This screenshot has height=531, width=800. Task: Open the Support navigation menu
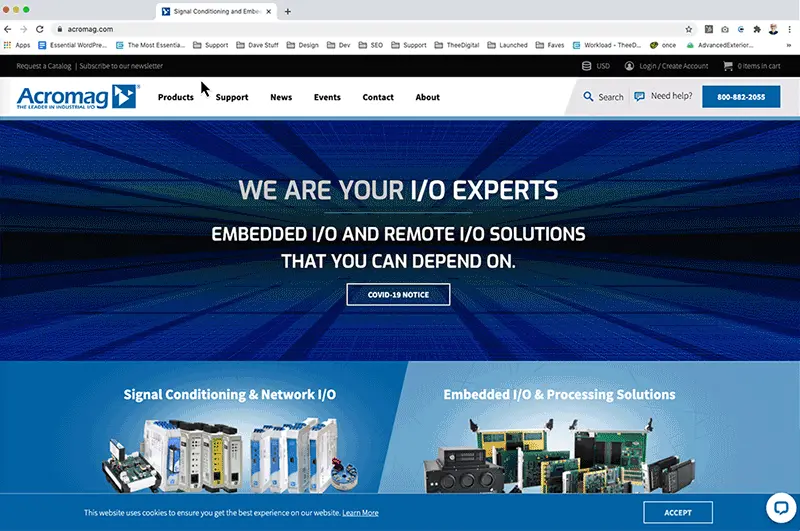click(x=232, y=97)
